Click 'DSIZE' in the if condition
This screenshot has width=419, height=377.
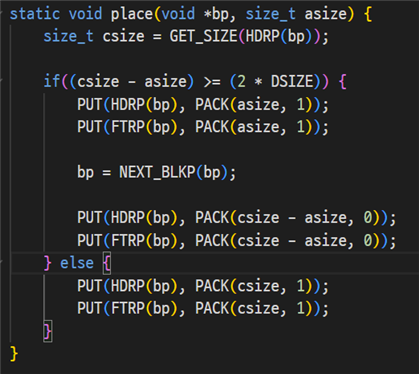292,81
